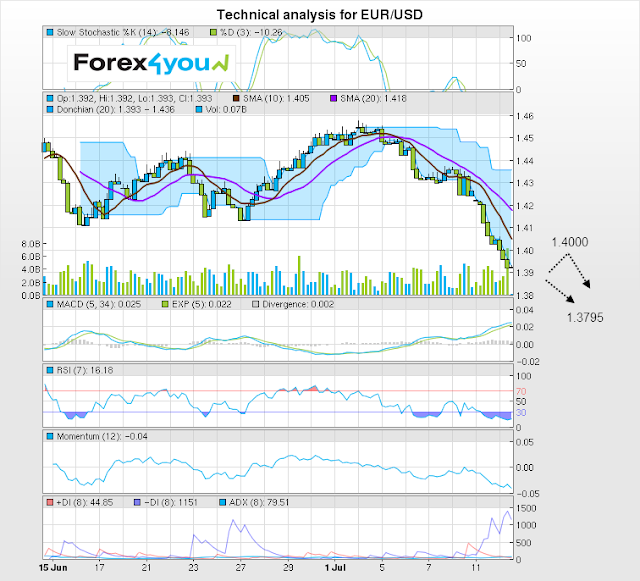Click the RSI 70 overbought level label
The height and width of the screenshot is (581, 640).
pyautogui.click(x=521, y=392)
